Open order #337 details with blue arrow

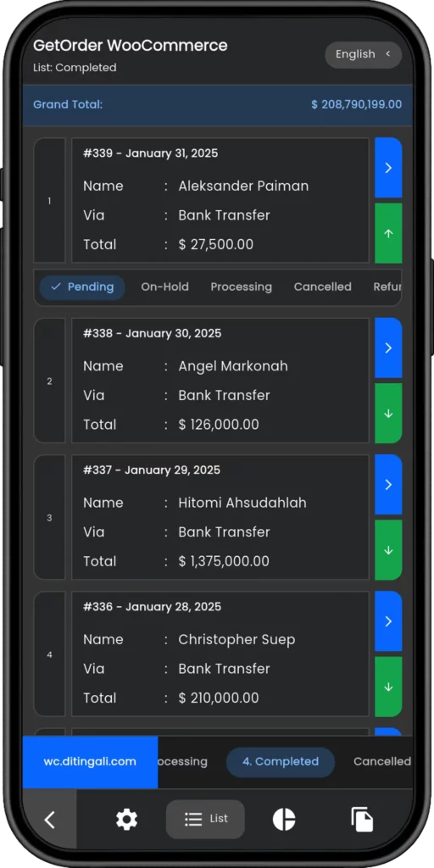click(388, 484)
